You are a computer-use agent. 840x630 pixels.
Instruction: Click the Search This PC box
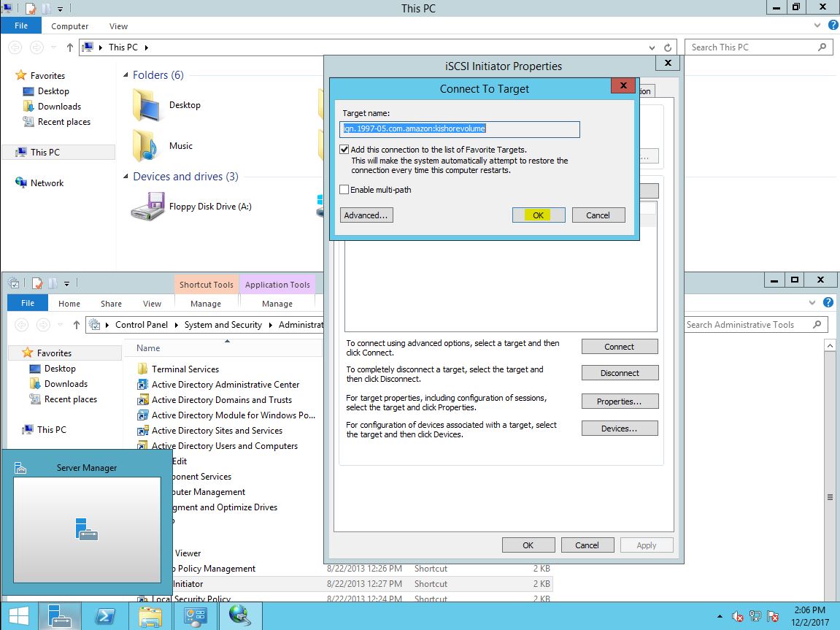coord(750,47)
